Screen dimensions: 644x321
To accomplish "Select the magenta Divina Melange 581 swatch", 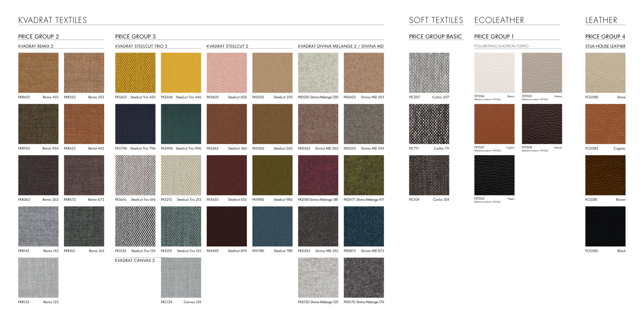I will coord(318,175).
